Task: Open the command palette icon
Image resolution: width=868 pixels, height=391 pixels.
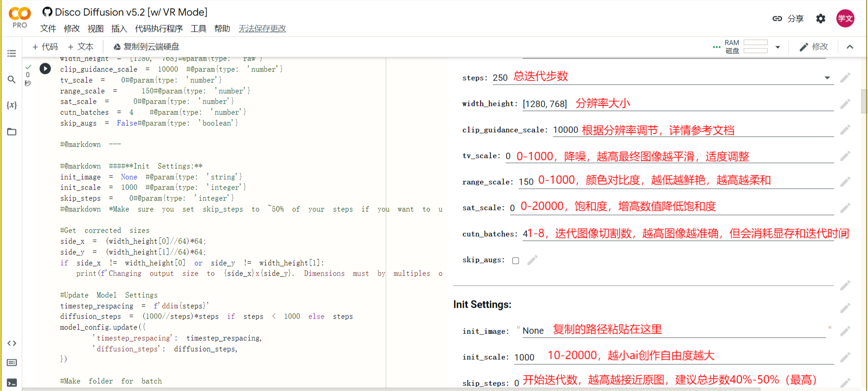Action: [x=12, y=362]
